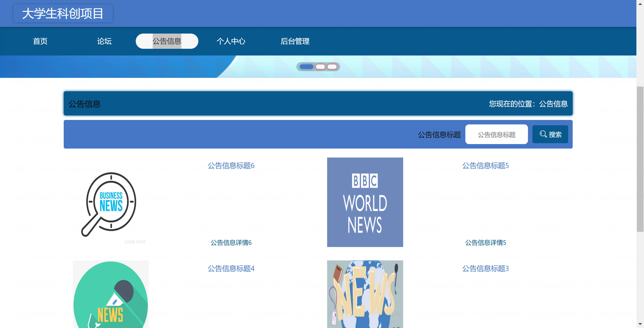Viewport: 644px width, 328px height.
Task: Open the 公告信息标题4 link
Action: tap(231, 269)
